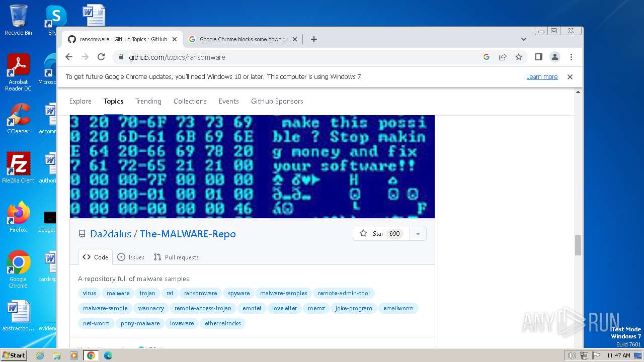Image resolution: width=644 pixels, height=362 pixels.
Task: Select the Topics navigation item
Action: tap(114, 101)
